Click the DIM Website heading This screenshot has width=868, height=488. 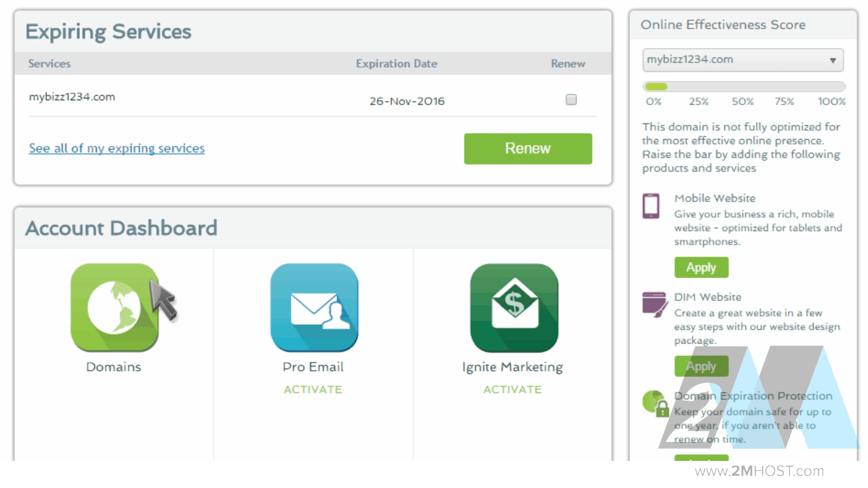pos(708,297)
